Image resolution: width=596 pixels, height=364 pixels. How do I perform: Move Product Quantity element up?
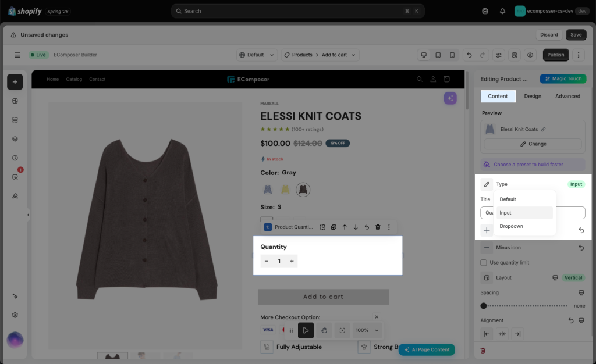pos(345,227)
